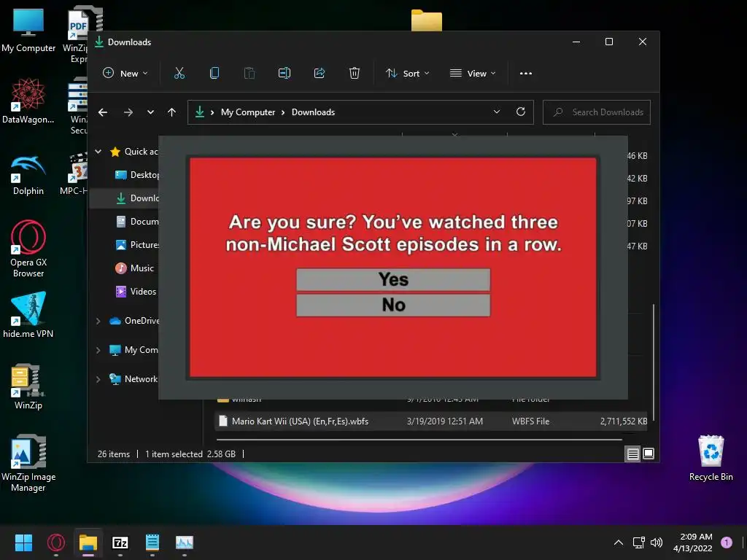
Task: Click the Rename icon in toolbar
Action: [285, 74]
